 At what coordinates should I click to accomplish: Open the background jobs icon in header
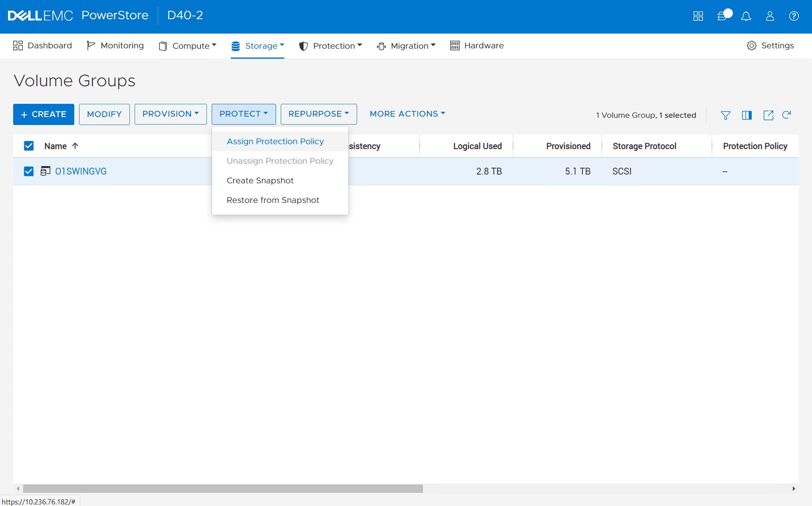click(x=723, y=16)
